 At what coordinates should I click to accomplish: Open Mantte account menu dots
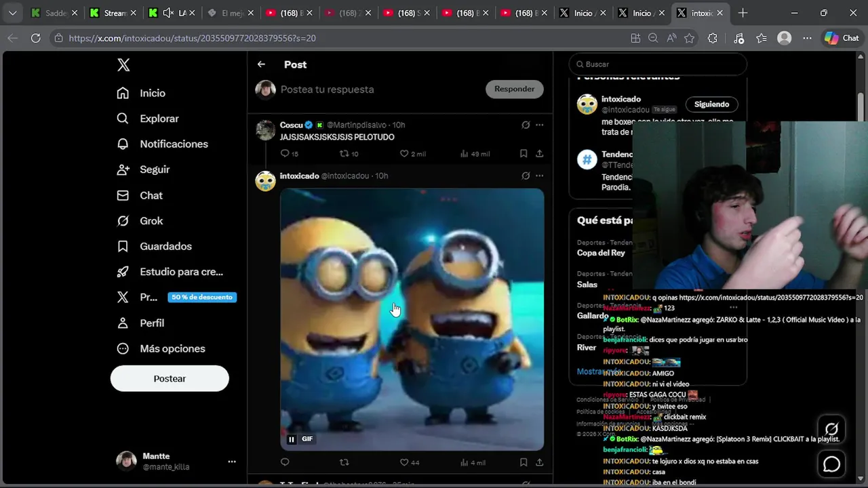(x=232, y=462)
